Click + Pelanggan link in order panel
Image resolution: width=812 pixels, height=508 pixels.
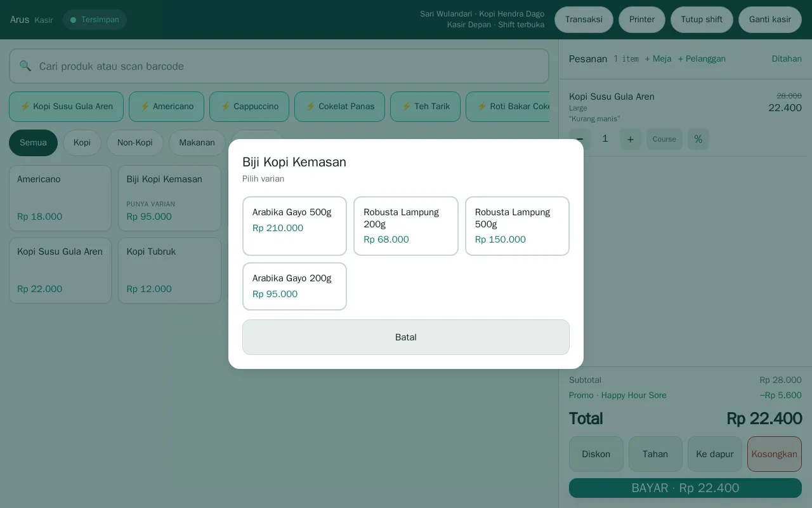[x=702, y=58]
